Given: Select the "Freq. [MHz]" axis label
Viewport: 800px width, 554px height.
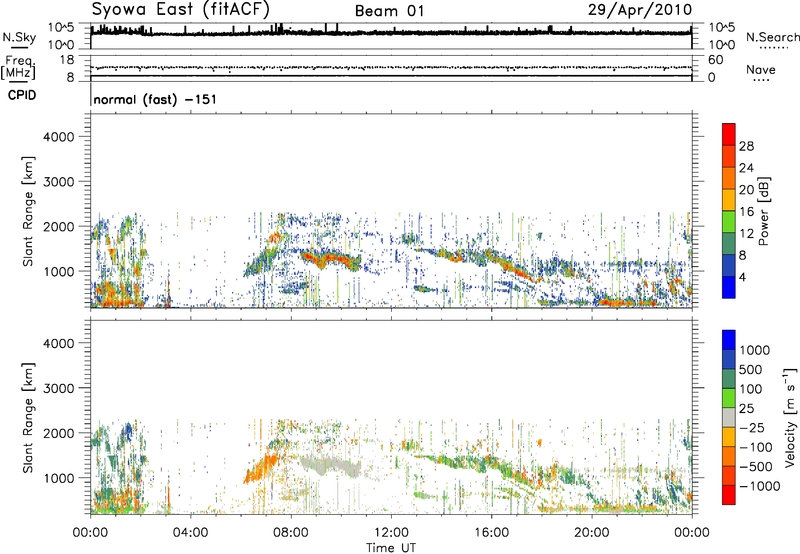Looking at the screenshot, I should point(18,68).
